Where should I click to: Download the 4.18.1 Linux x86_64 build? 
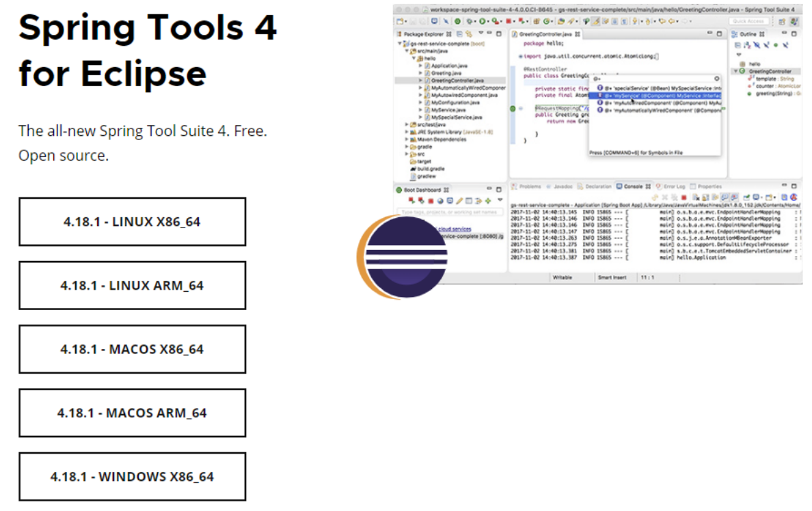[132, 221]
